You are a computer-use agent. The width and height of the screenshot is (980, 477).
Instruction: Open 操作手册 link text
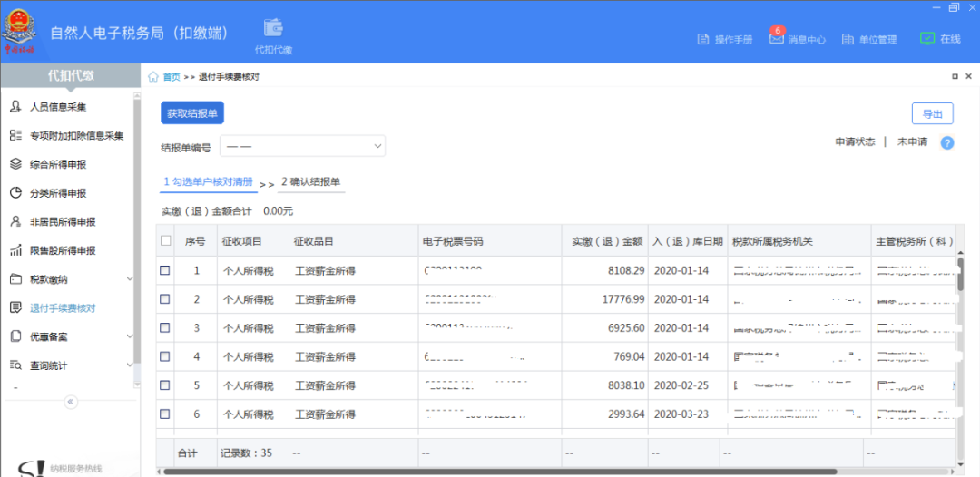[x=734, y=39]
